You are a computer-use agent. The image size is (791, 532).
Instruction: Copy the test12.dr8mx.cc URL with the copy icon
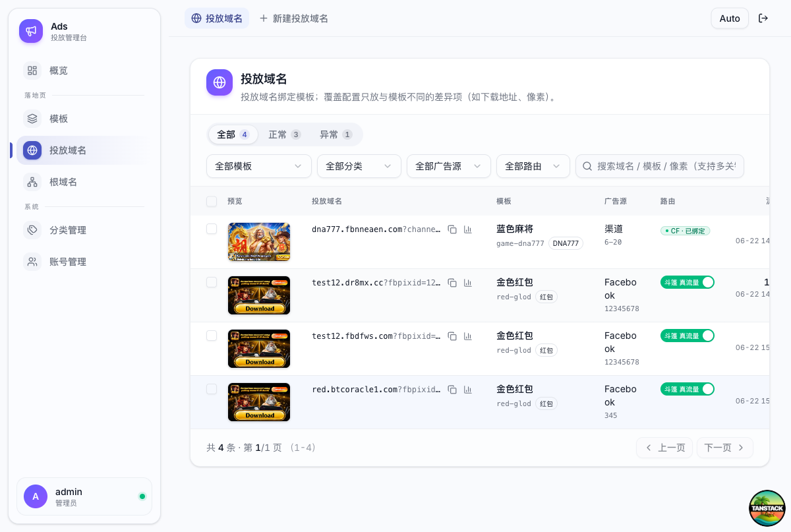pyautogui.click(x=452, y=283)
